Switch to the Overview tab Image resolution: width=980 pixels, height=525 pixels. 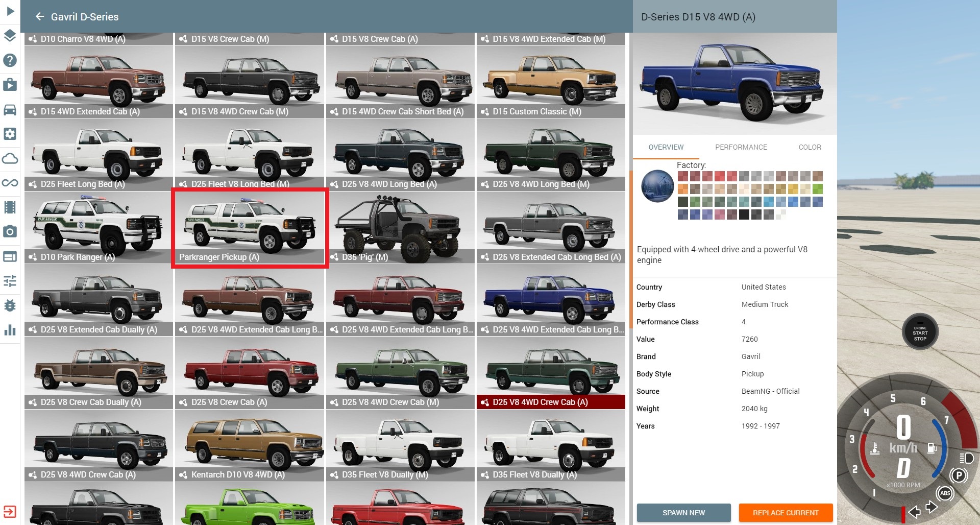pos(666,147)
